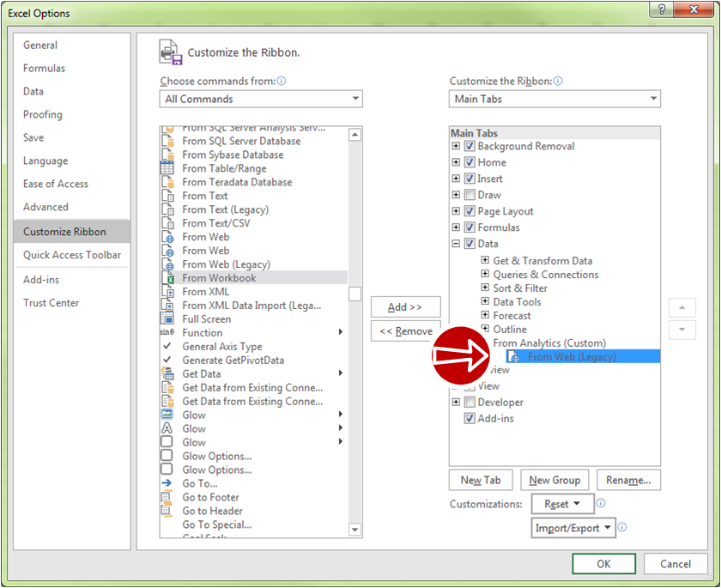Image resolution: width=721 pixels, height=588 pixels.
Task: Click the New Group button
Action: coord(554,480)
